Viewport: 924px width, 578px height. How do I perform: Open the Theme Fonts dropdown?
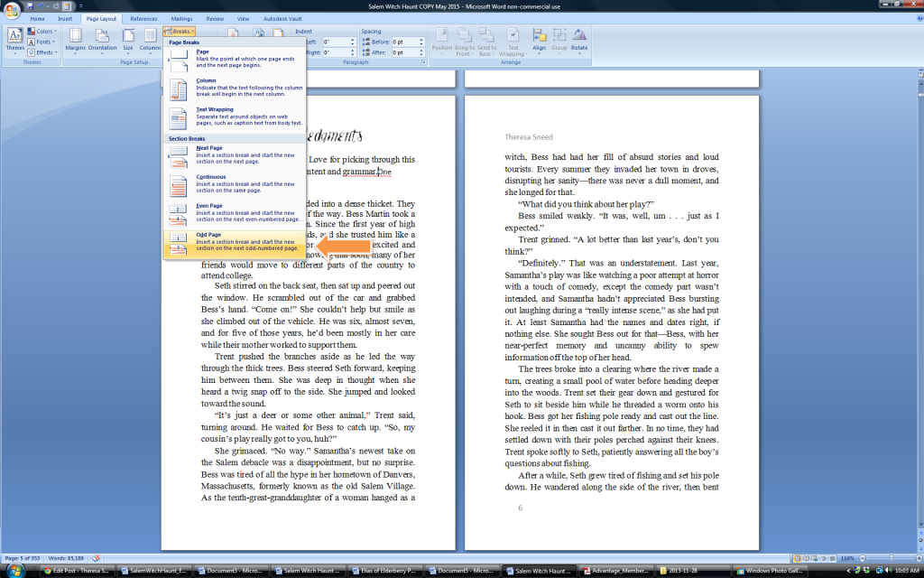tap(42, 42)
